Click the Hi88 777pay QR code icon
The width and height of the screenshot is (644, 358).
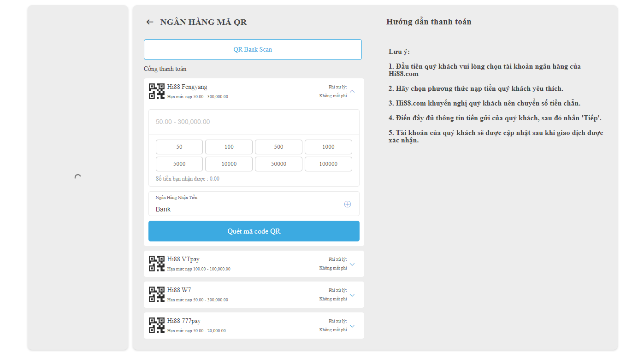coord(157,325)
